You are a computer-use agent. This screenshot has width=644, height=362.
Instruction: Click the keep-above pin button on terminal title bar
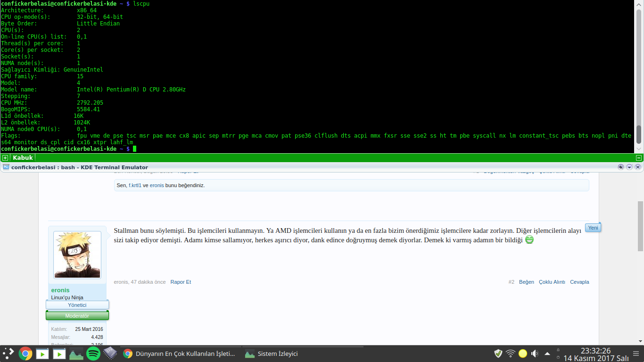pos(621,167)
